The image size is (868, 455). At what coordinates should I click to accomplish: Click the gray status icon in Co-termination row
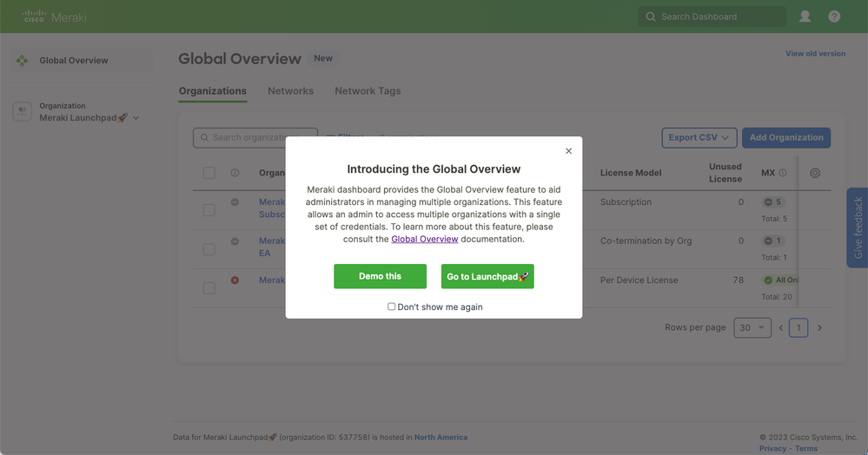coord(235,241)
